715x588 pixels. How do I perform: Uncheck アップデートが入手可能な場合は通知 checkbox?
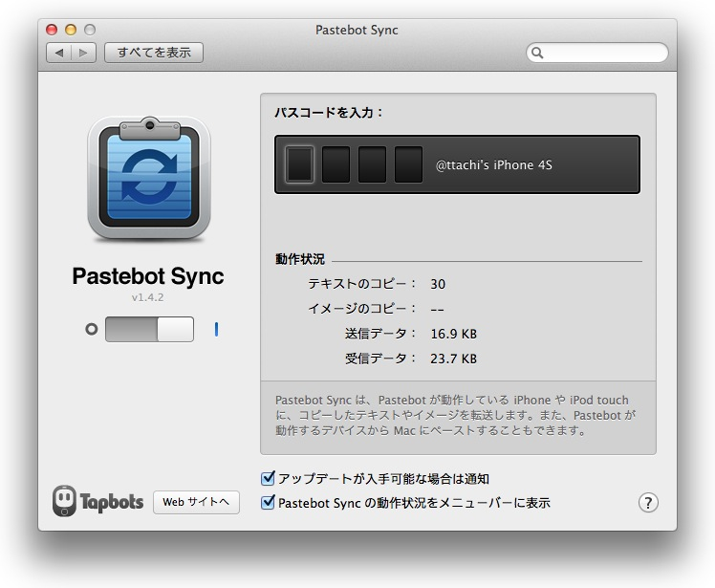click(x=269, y=478)
